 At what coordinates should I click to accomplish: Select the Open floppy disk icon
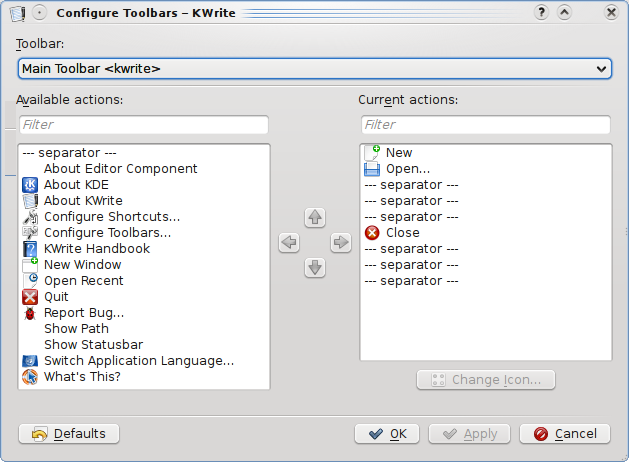point(373,169)
